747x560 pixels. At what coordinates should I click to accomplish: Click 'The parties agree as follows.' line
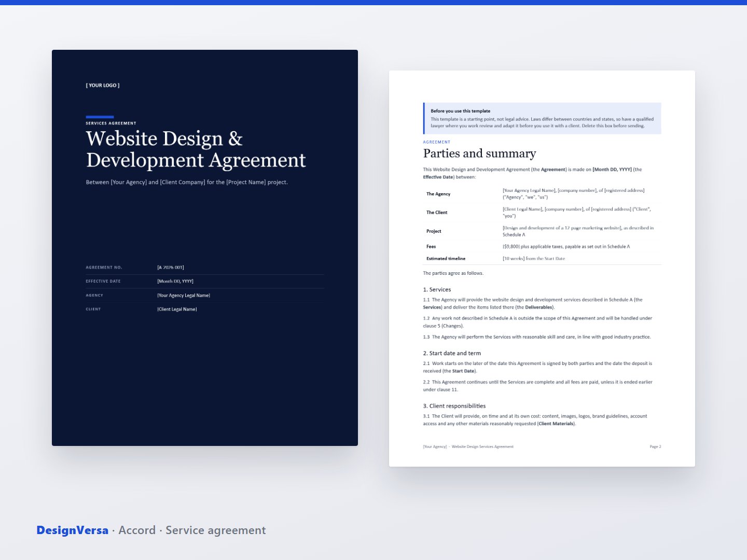click(x=453, y=273)
